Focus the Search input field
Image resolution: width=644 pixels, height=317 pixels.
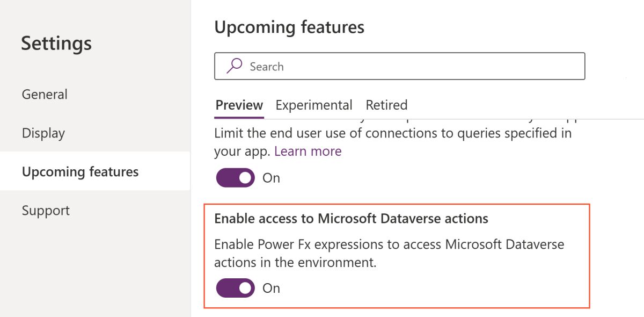(x=408, y=66)
